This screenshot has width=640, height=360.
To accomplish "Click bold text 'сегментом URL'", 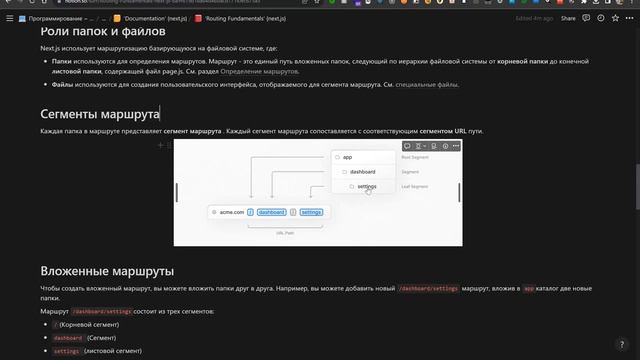I will pos(443,131).
